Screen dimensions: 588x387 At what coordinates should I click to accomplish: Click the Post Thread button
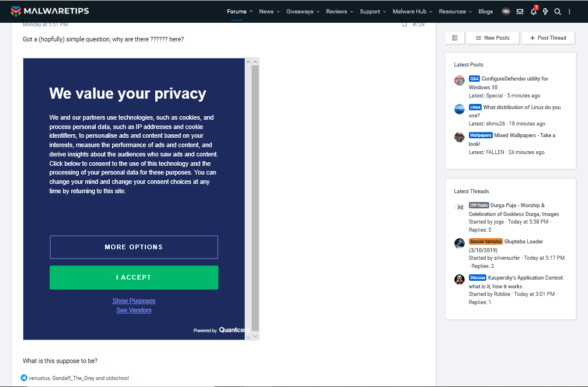pyautogui.click(x=548, y=38)
